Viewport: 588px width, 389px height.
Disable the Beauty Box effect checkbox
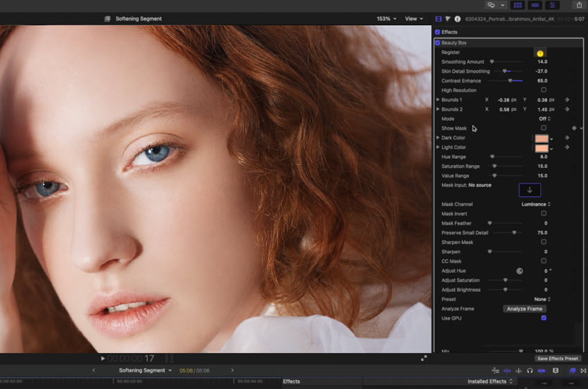[x=437, y=43]
